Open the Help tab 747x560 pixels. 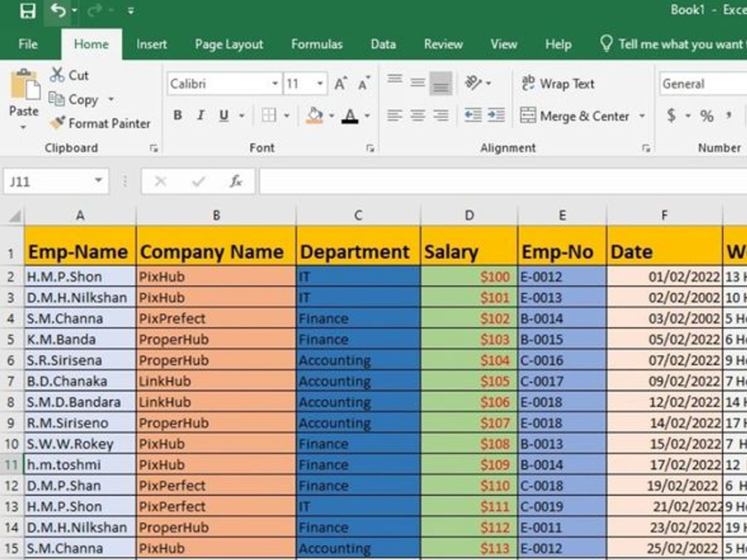[558, 44]
